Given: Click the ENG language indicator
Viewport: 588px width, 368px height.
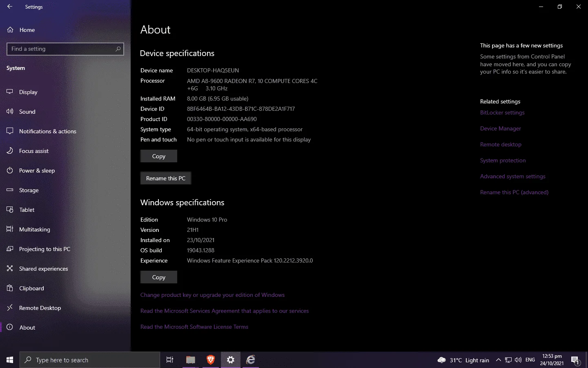Looking at the screenshot, I should click(x=530, y=360).
